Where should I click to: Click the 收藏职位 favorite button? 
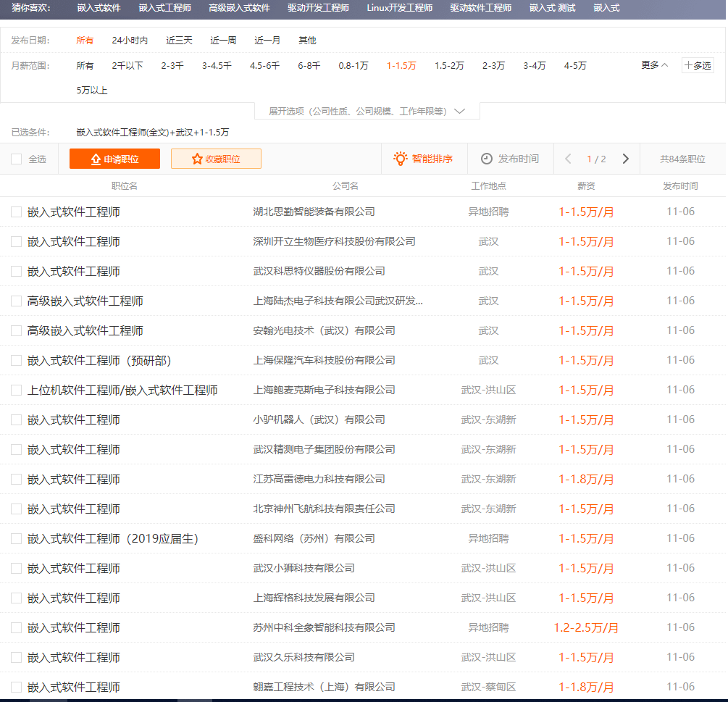216,159
